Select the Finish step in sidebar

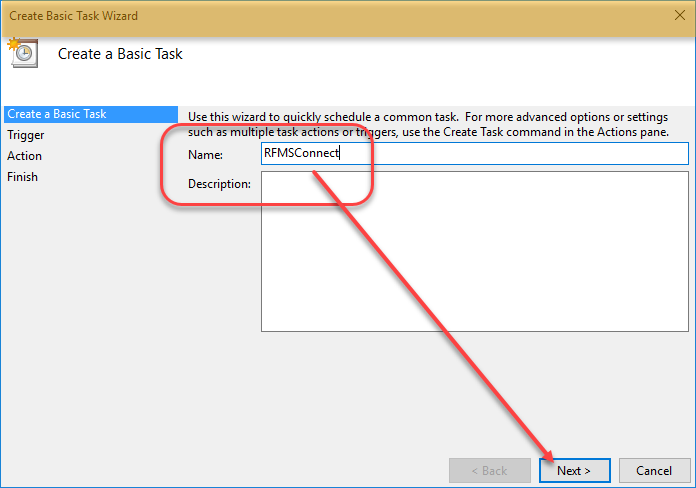pos(22,177)
